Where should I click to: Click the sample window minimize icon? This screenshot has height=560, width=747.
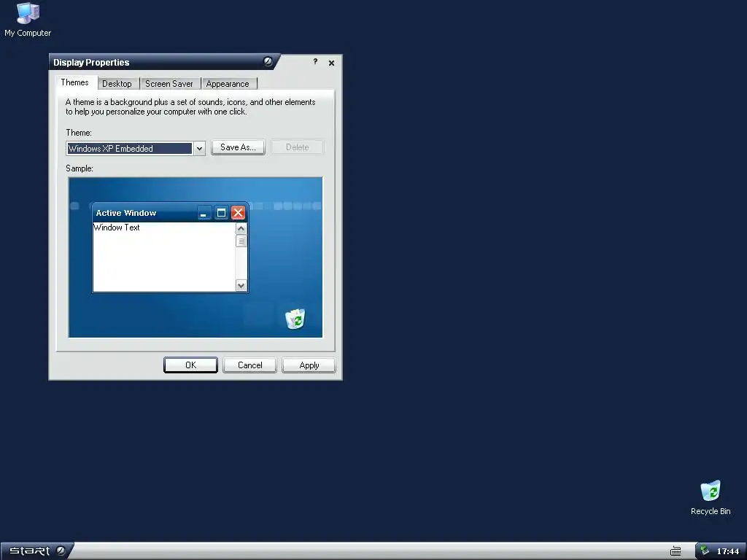pos(204,213)
